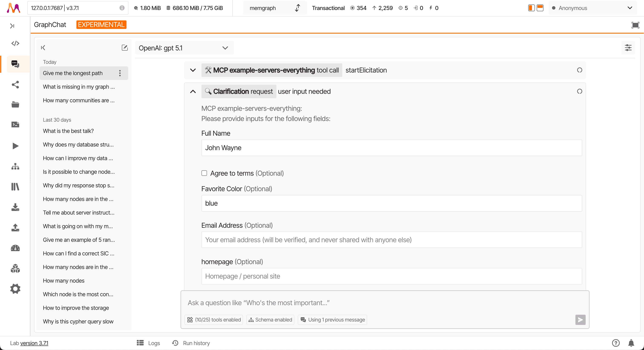
Task: Open the Graph Schema sidebar icon
Action: pyautogui.click(x=15, y=166)
